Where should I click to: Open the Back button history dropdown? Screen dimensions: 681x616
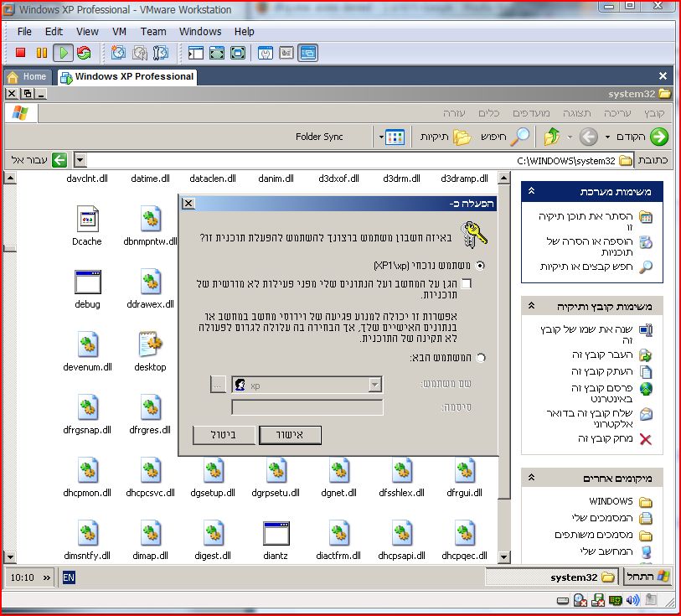tap(607, 137)
